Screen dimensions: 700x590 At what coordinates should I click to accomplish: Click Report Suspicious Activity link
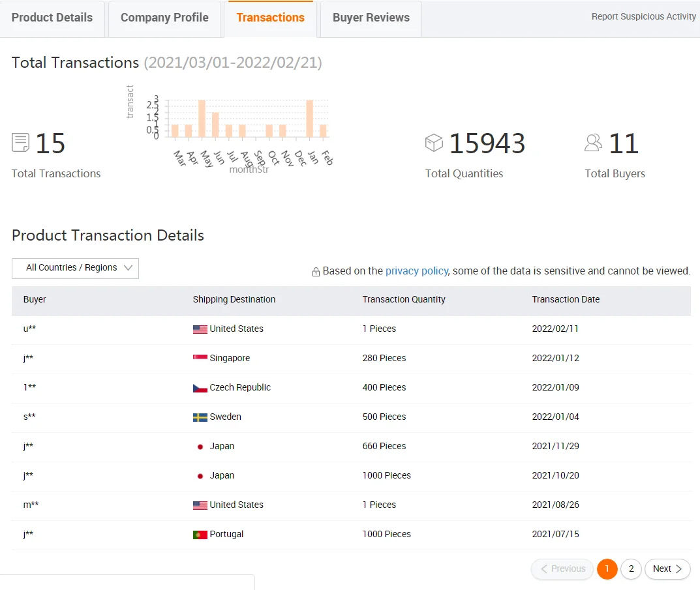point(643,17)
